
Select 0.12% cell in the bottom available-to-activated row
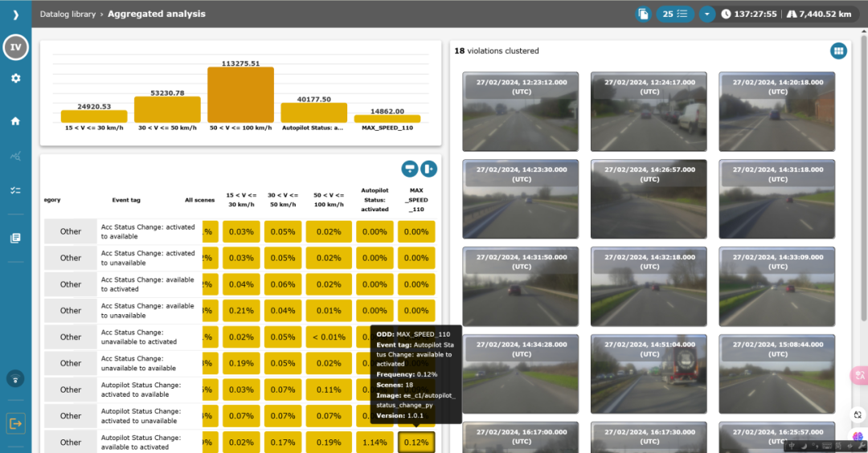[416, 443]
